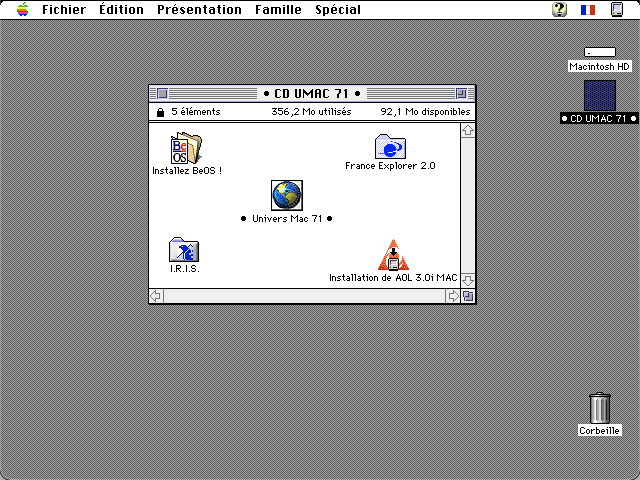Click the zoom box of CD UMAC 71 window

(x=461, y=93)
